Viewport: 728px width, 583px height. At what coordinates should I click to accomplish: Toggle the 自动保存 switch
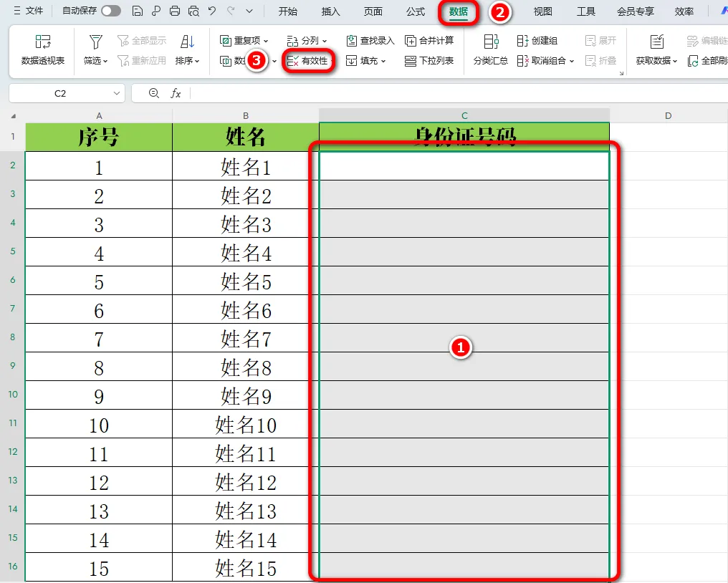tap(111, 11)
